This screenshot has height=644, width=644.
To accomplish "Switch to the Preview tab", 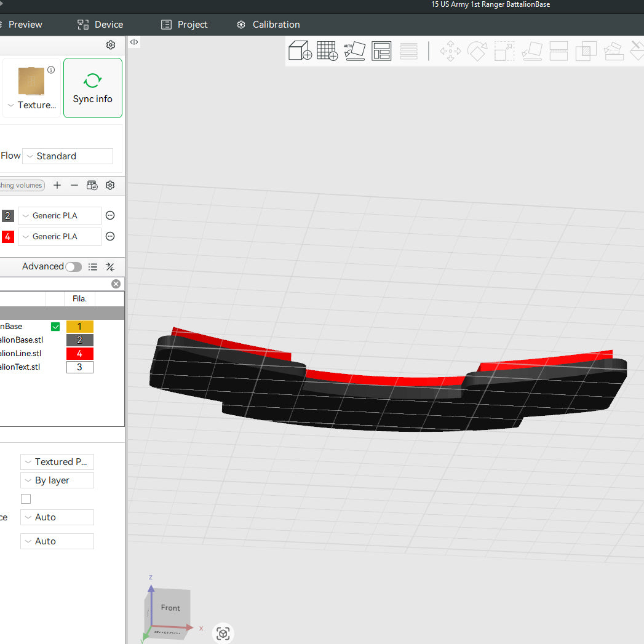I will [x=25, y=25].
